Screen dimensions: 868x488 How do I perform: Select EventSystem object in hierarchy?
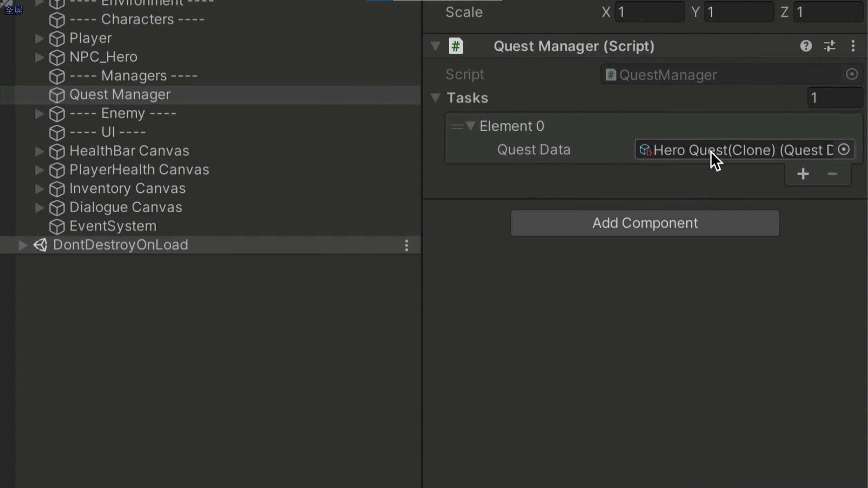[113, 226]
